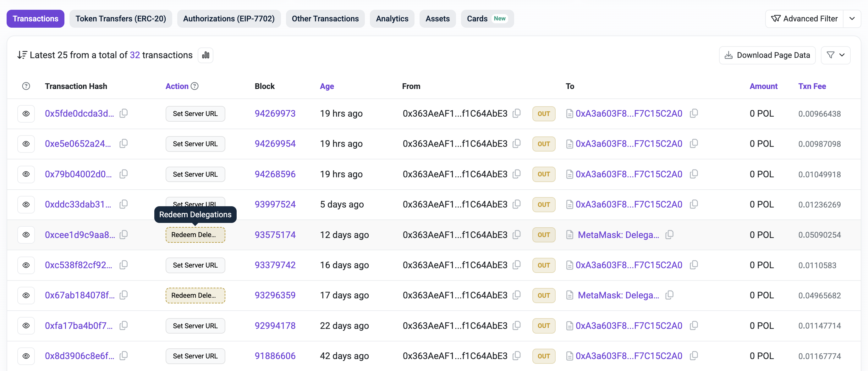The width and height of the screenshot is (868, 371).
Task: Click the help icon next to Action
Action: pyautogui.click(x=195, y=86)
